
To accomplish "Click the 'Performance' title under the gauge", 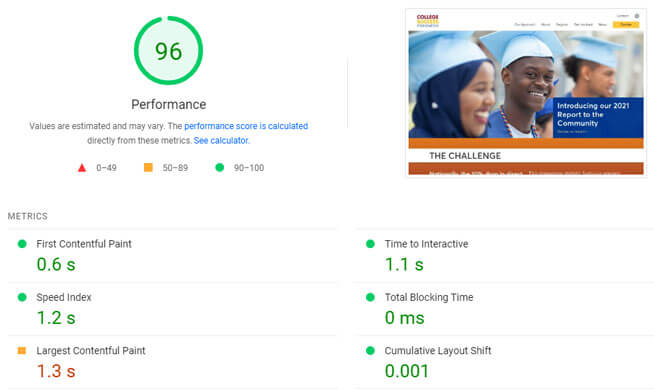I will tap(169, 104).
